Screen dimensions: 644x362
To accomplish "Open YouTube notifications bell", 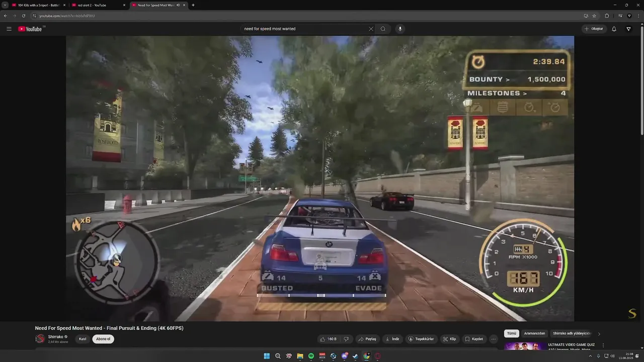I will coord(614,29).
